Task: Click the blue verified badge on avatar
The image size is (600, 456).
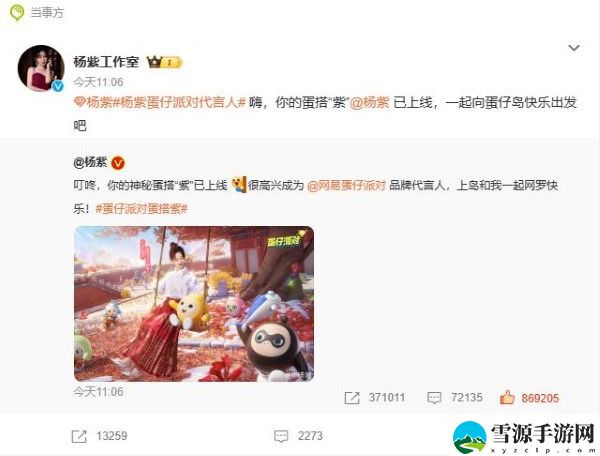Action: coord(58,86)
